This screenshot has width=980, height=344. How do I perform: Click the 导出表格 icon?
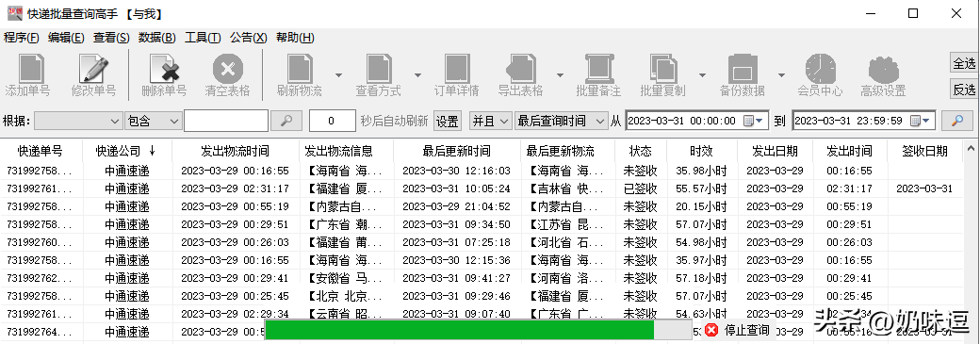(520, 69)
